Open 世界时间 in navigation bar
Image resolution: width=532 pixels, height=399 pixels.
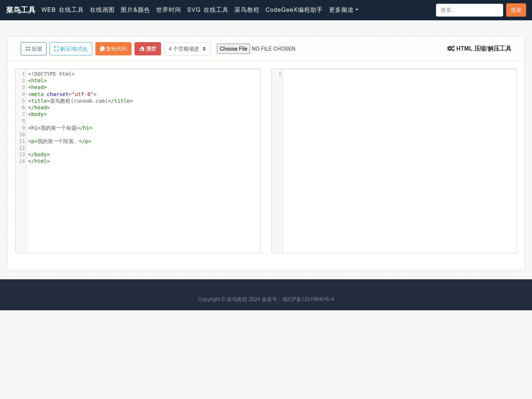point(168,10)
